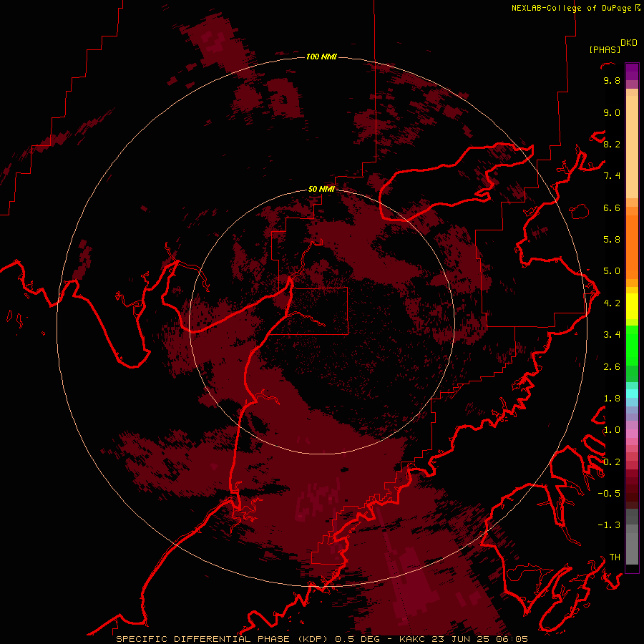The width and height of the screenshot is (644, 644).
Task: Click the cyan band of the color bar
Action: (632, 394)
